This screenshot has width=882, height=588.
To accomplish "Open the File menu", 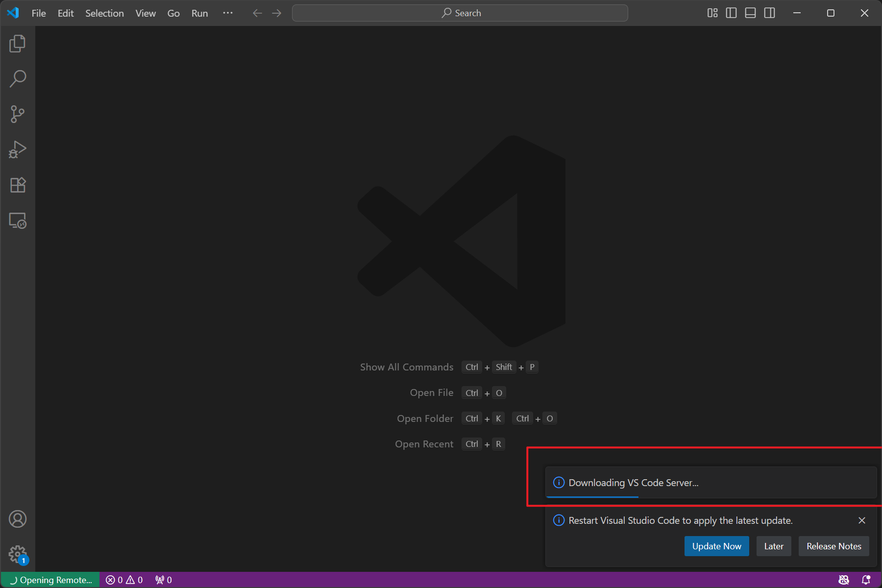I will (x=39, y=13).
